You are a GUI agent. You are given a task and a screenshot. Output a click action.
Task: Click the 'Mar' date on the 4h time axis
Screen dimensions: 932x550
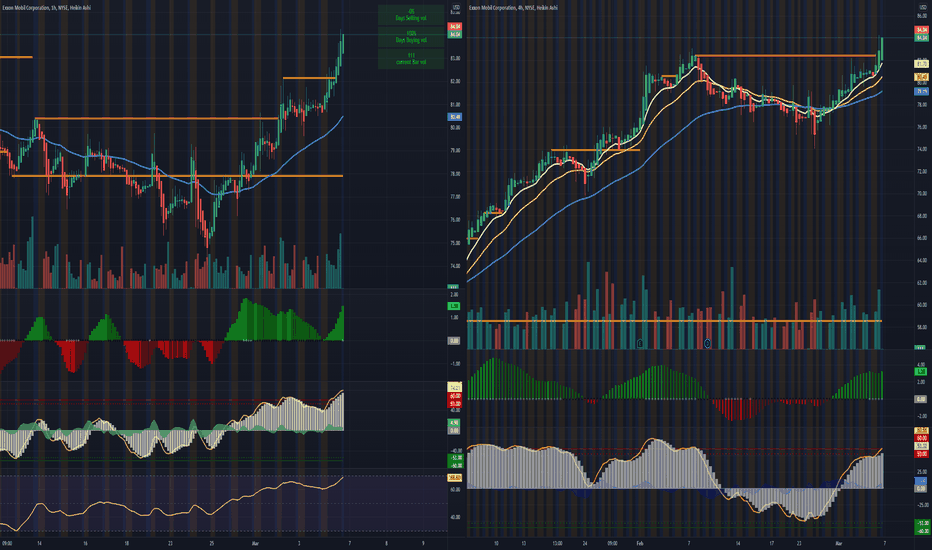click(x=839, y=543)
